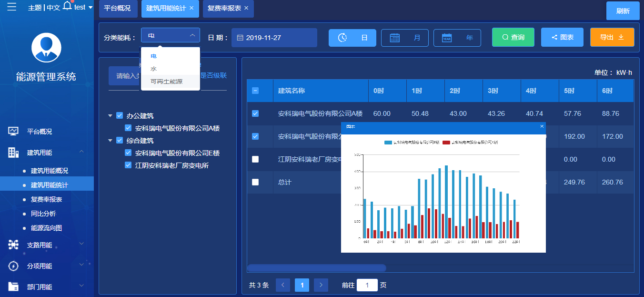Switch language via 中文 link
The height and width of the screenshot is (297, 644).
click(53, 8)
